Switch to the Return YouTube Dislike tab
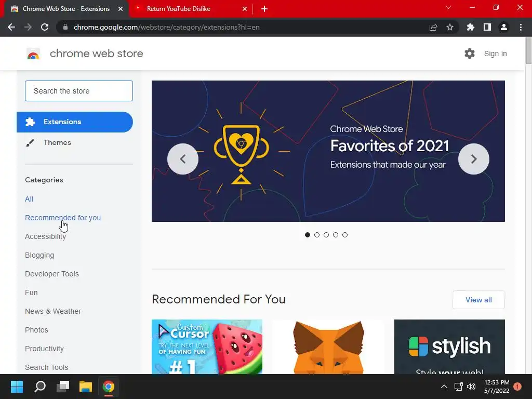The width and height of the screenshot is (532, 399). pyautogui.click(x=191, y=9)
